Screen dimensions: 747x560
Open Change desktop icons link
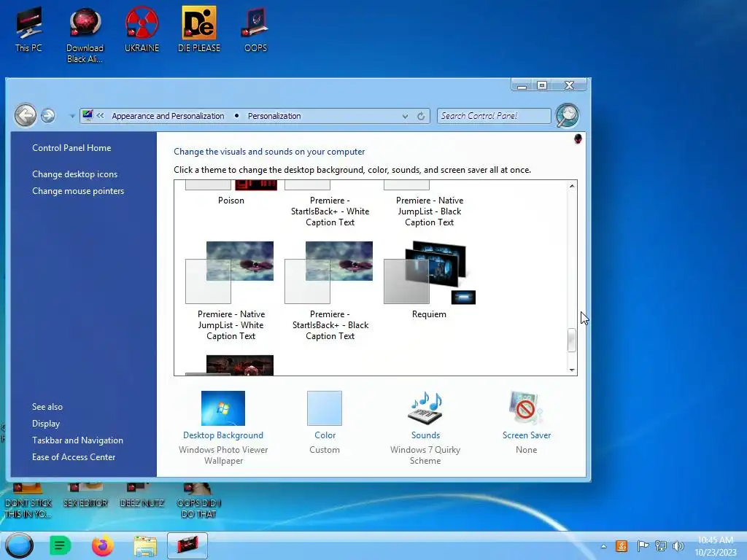(x=75, y=174)
